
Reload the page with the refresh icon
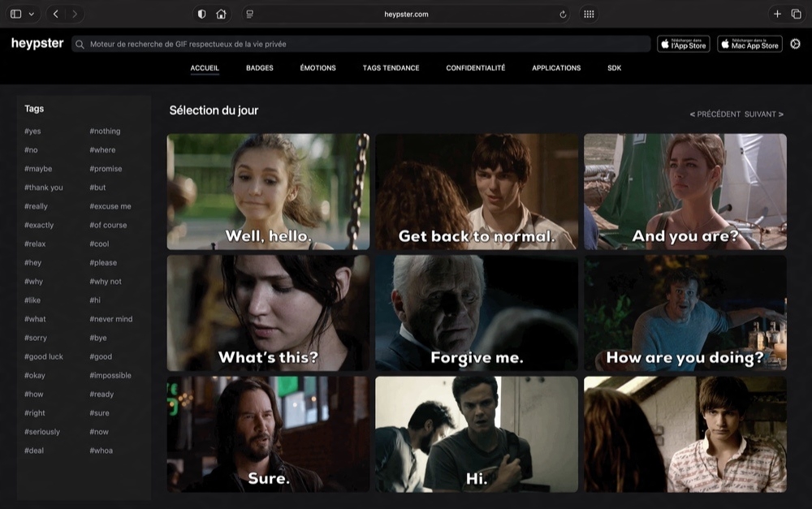click(563, 15)
